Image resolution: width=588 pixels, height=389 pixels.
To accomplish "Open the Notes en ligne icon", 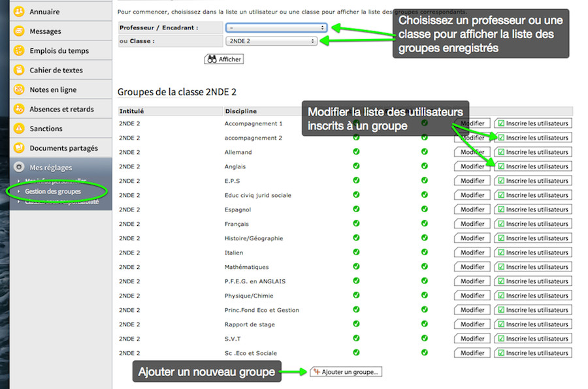I will pyautogui.click(x=19, y=90).
